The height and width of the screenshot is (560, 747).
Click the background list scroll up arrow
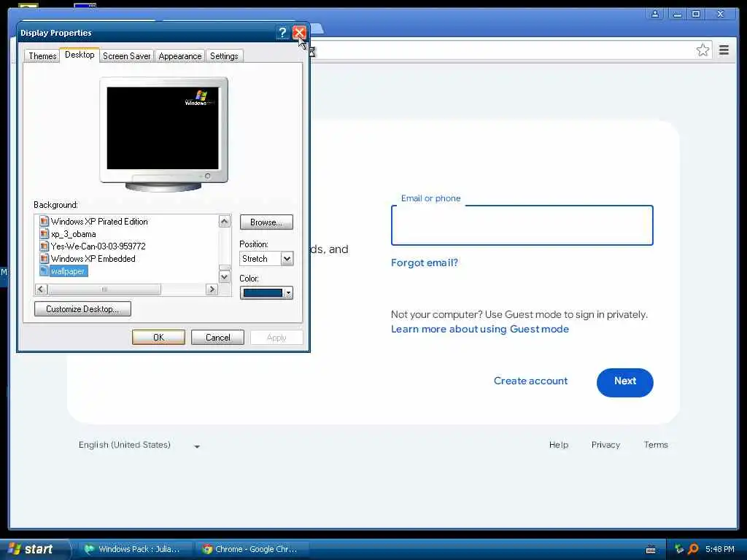click(225, 221)
